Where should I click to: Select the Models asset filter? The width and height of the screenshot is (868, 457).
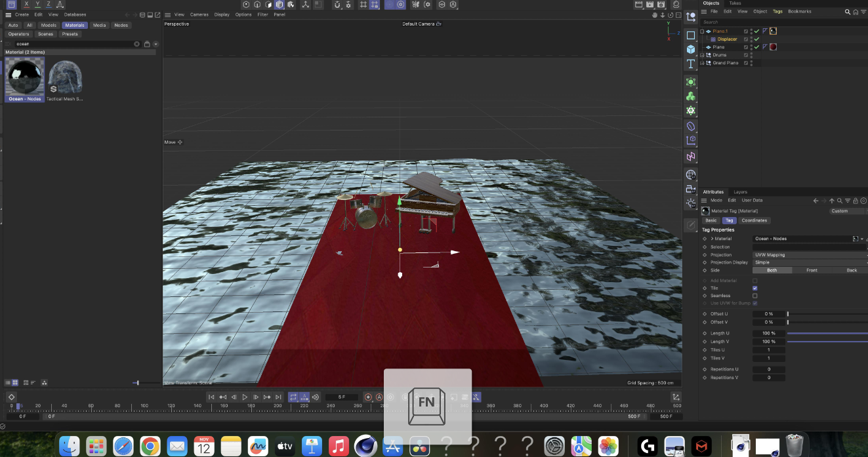(x=49, y=25)
